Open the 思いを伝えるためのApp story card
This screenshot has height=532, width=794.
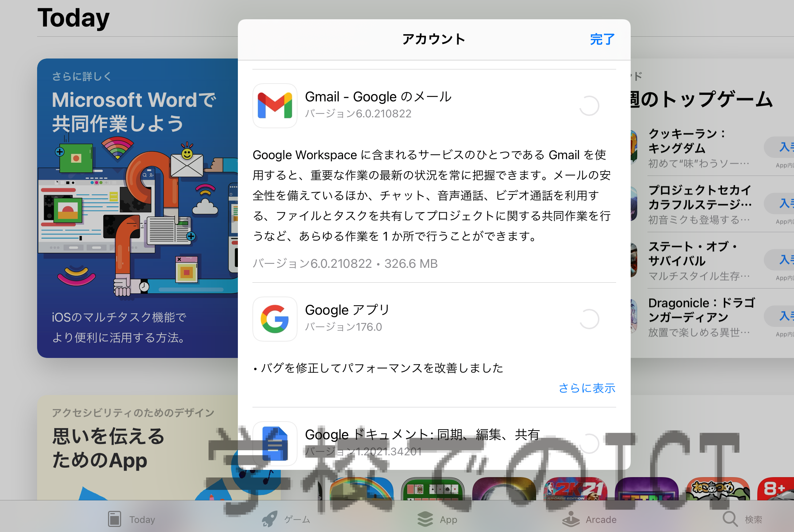137,448
